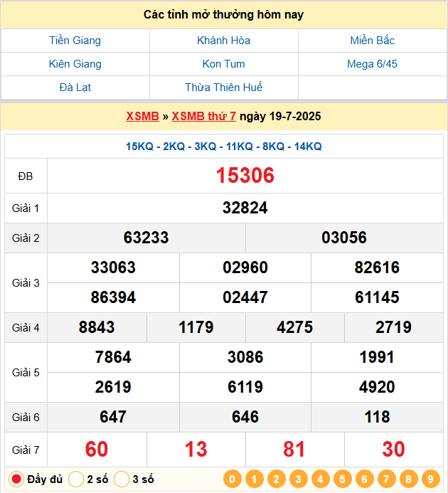The width and height of the screenshot is (448, 493).
Task: Click the Giải 3 number 61145
Action: [x=377, y=297]
